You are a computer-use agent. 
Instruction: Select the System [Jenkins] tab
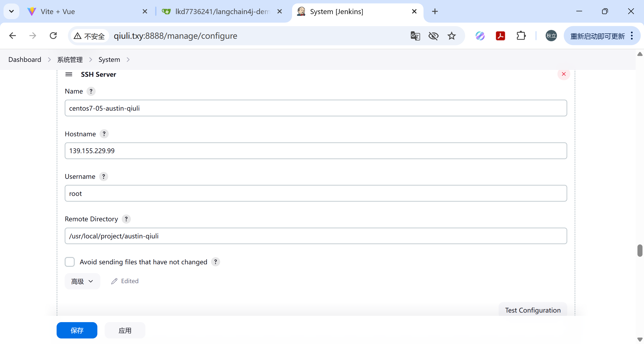[x=357, y=12]
